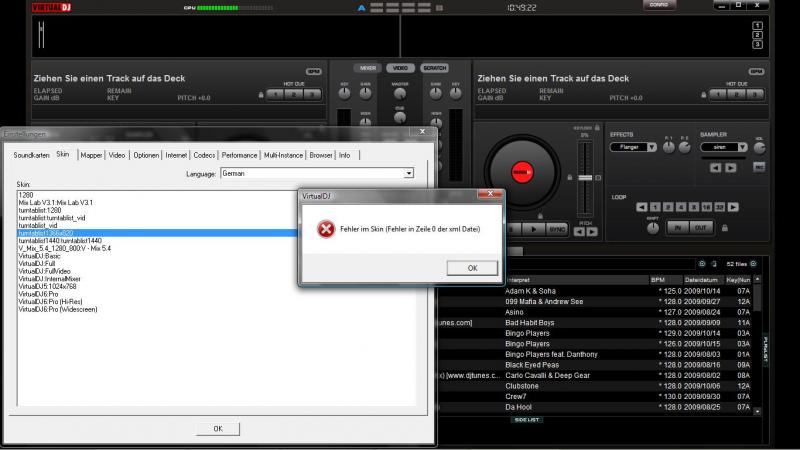This screenshot has height=450, width=800.
Task: Double loop length with Loop right arrow
Action: tap(733, 207)
